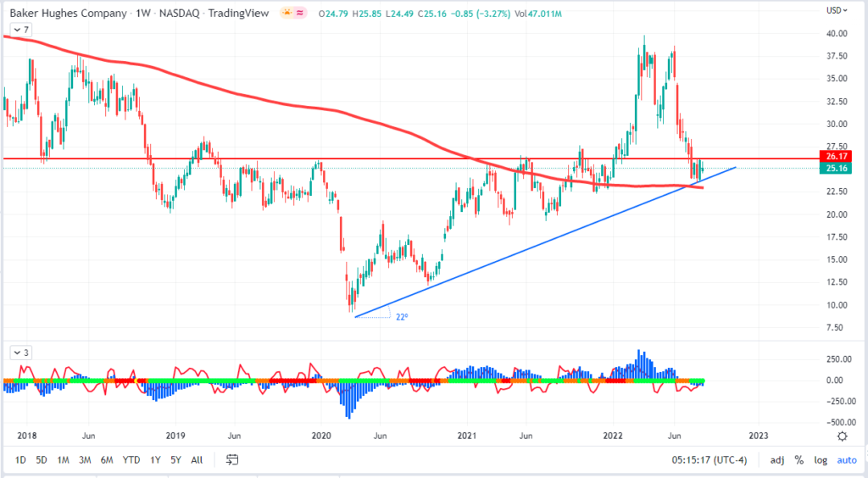Click the green 25.16 current price label

(x=836, y=168)
